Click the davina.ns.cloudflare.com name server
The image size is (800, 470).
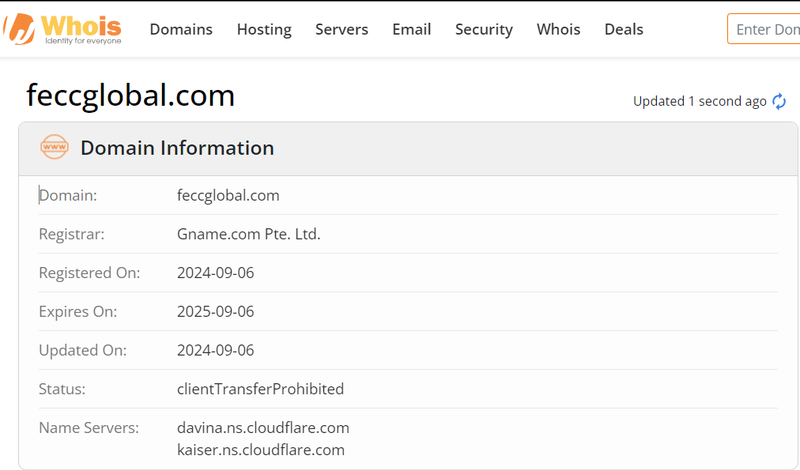click(263, 427)
